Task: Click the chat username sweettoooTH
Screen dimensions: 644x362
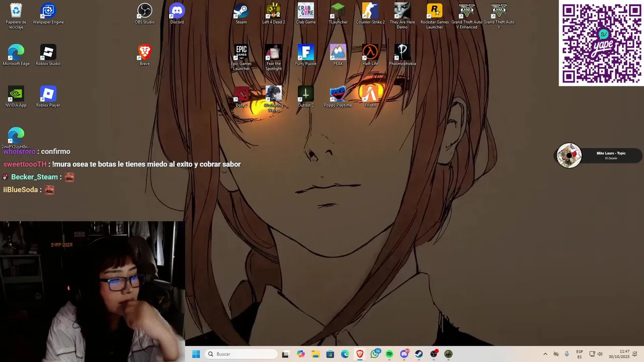Action: 25,164
